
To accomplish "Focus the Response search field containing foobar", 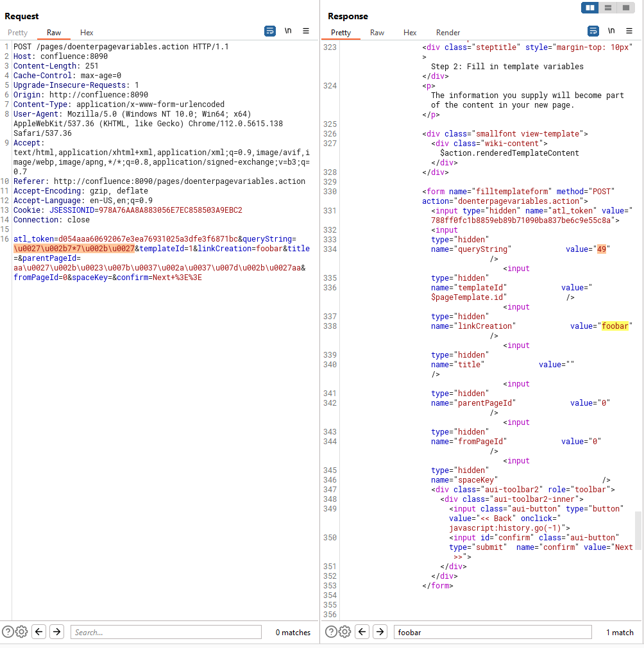I will tap(493, 632).
